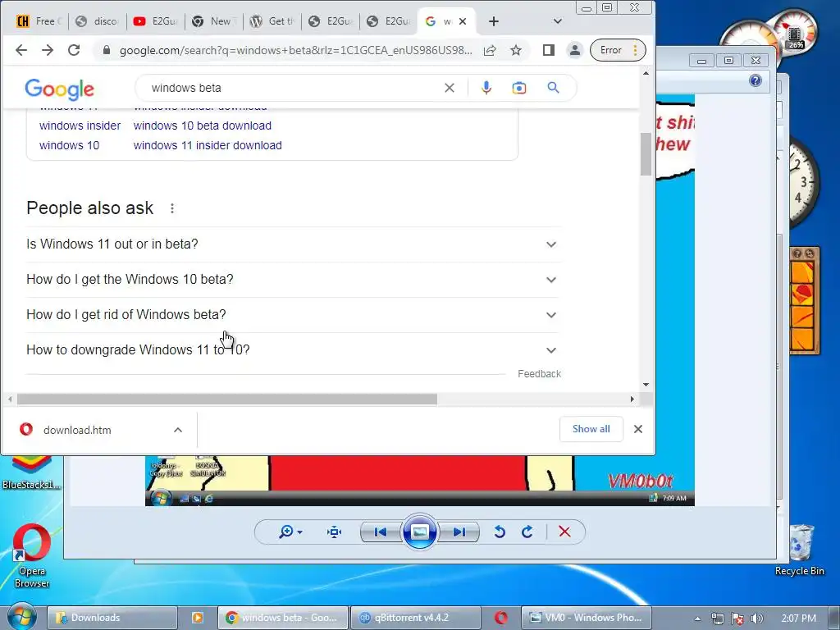Open 'windows insider' related search
Screen dimensions: 840x630
tap(80, 126)
